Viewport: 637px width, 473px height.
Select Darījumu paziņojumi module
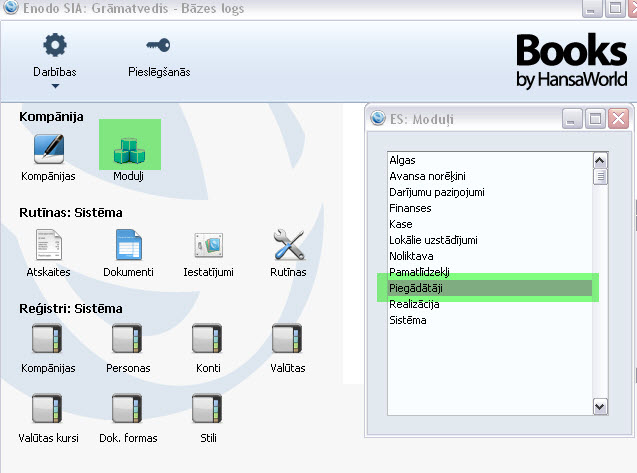[x=490, y=192]
